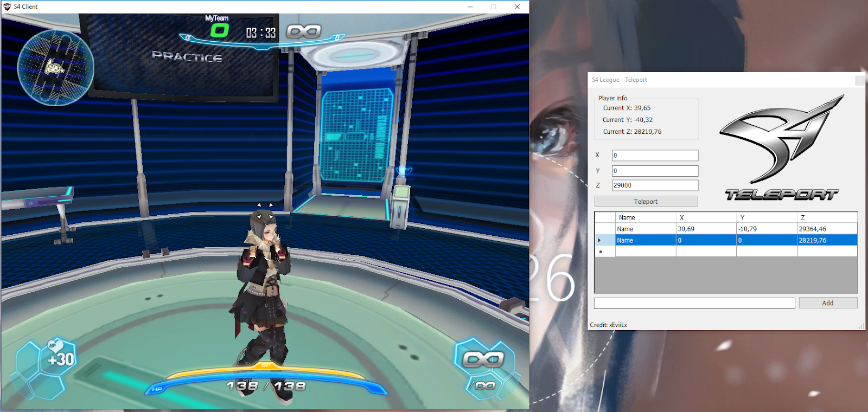Click the Credit: xEviiLx status text
868x412 pixels.
point(608,325)
